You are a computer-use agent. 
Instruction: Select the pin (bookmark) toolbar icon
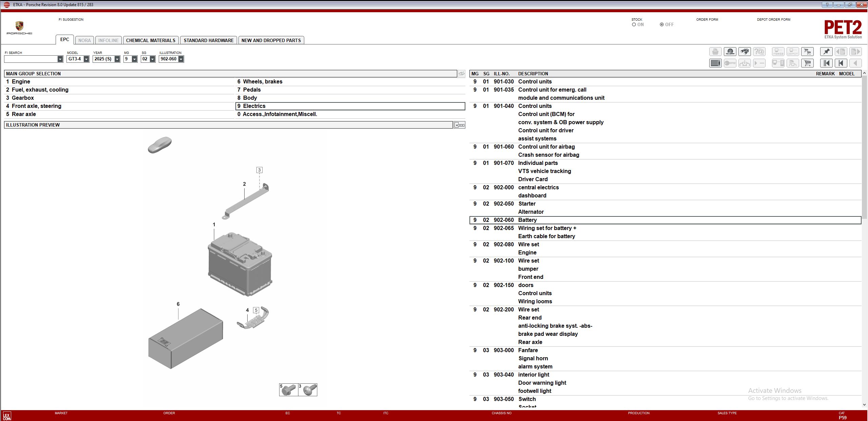tap(826, 51)
